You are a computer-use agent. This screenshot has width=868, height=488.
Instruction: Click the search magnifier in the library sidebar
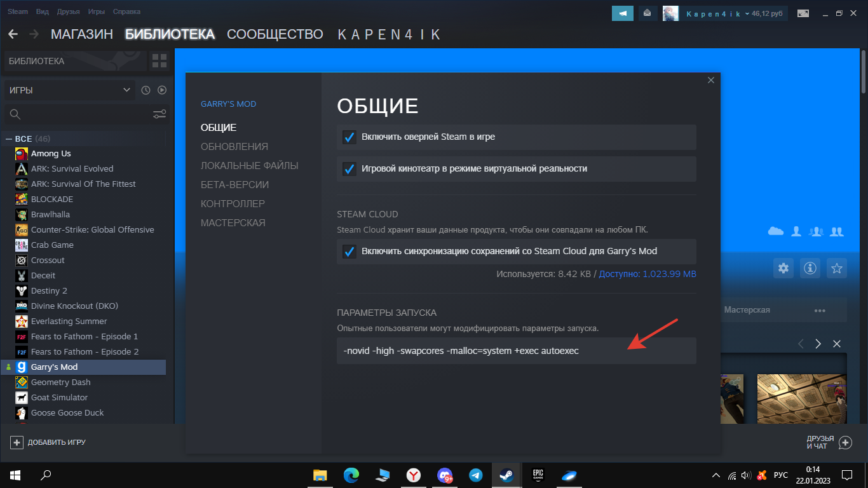[x=15, y=114]
